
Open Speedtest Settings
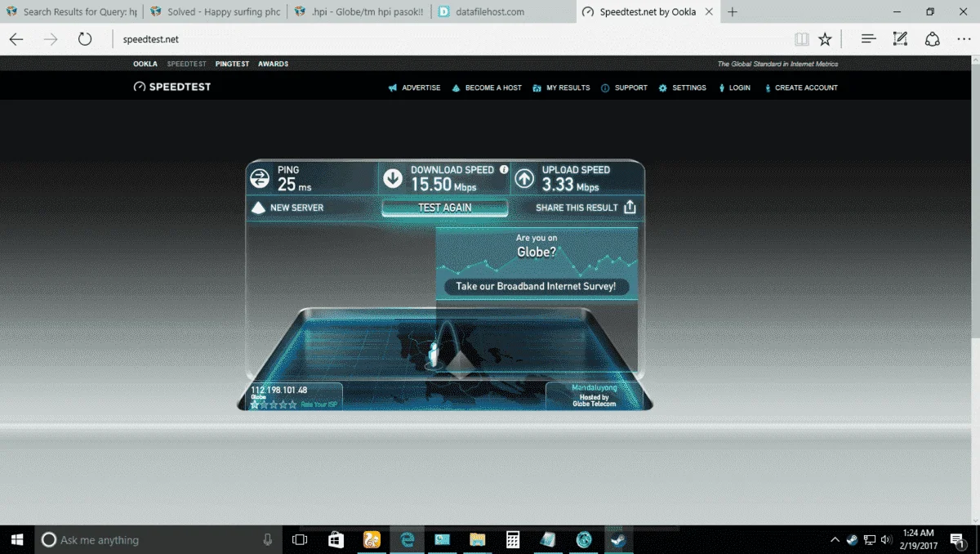[683, 87]
